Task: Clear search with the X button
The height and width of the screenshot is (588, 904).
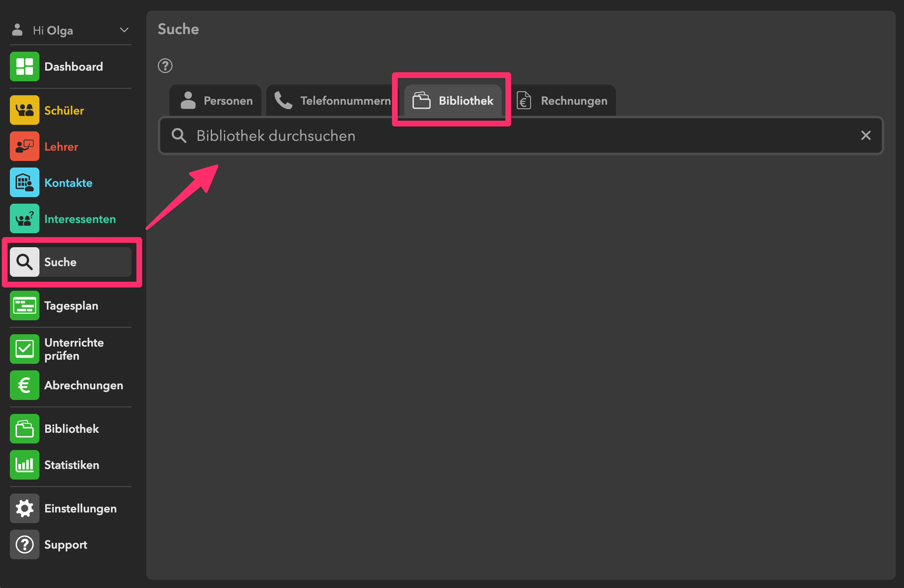Action: pos(866,136)
